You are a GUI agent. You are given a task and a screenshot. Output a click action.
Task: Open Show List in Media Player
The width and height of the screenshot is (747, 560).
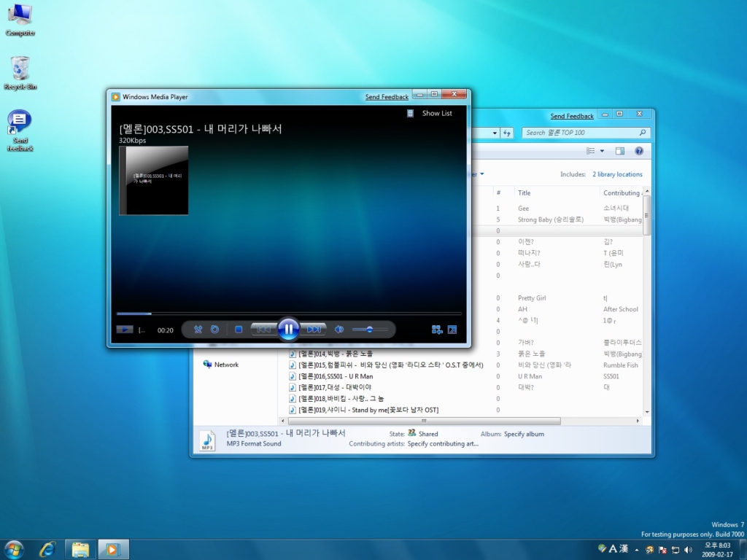pos(437,113)
